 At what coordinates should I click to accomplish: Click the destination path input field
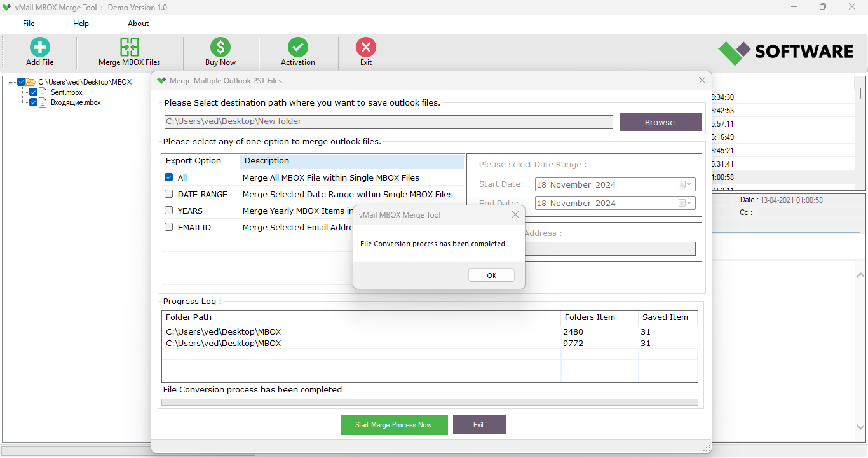(x=389, y=122)
